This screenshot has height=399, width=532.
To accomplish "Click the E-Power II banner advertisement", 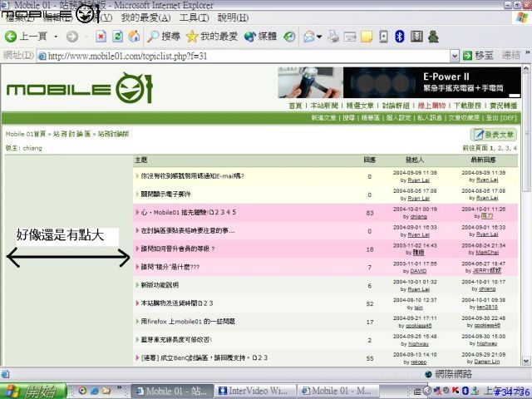I will 399,82.
